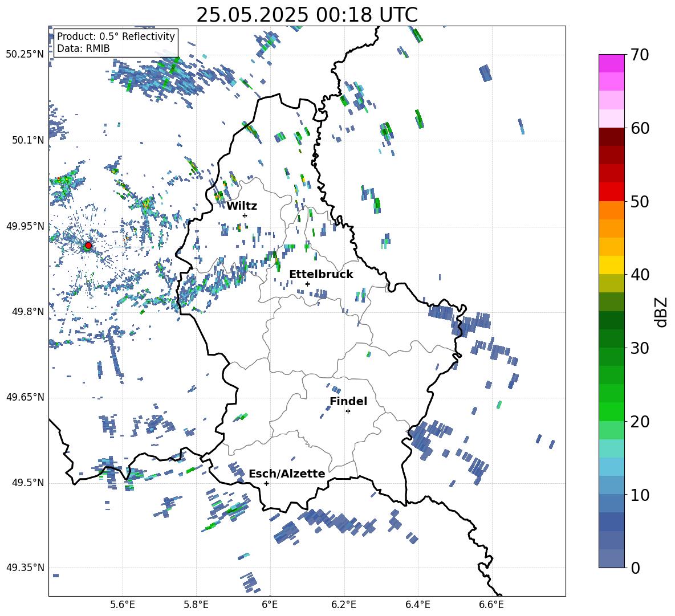Click the 6°E longitude label
The height and width of the screenshot is (616, 675).
coord(270,605)
